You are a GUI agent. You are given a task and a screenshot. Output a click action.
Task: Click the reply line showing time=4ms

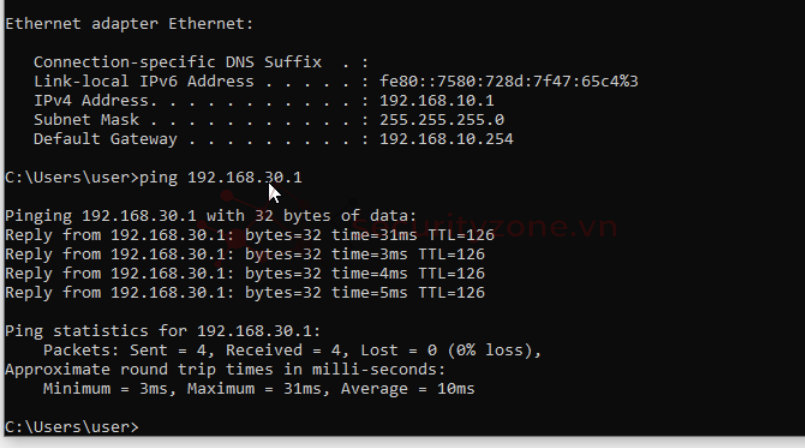pyautogui.click(x=245, y=273)
